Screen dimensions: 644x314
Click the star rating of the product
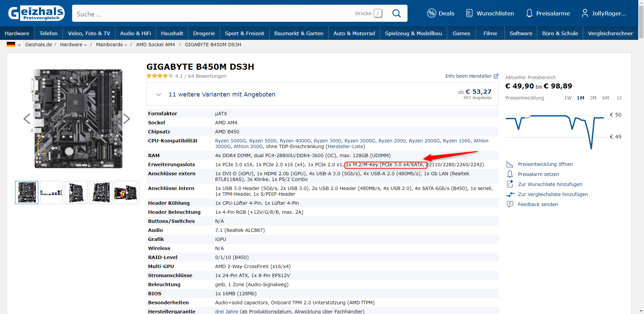160,76
